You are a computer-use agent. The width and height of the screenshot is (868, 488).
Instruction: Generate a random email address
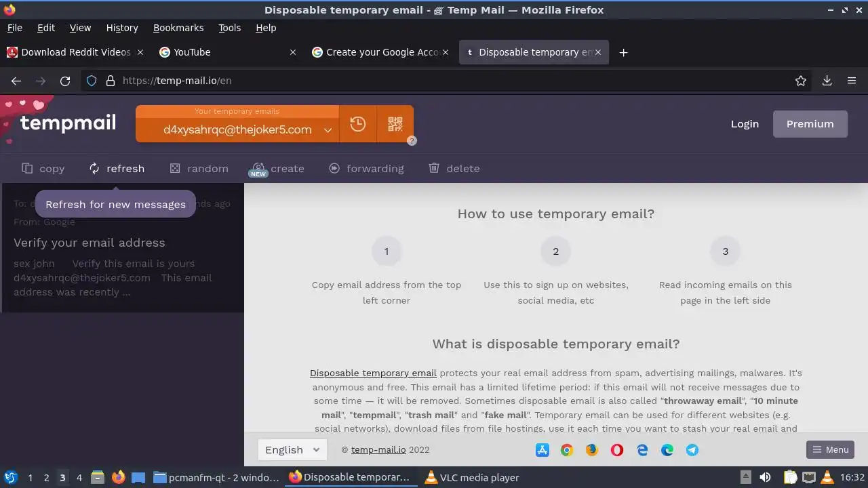tap(199, 169)
